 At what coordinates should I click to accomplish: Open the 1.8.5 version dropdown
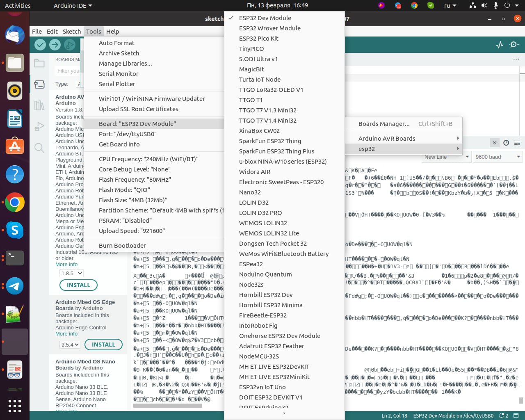[x=71, y=273]
